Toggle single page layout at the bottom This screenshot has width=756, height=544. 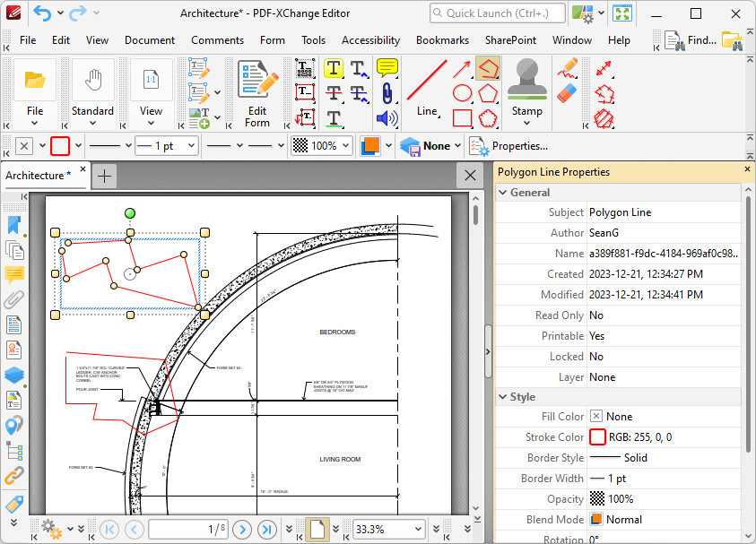pos(317,529)
